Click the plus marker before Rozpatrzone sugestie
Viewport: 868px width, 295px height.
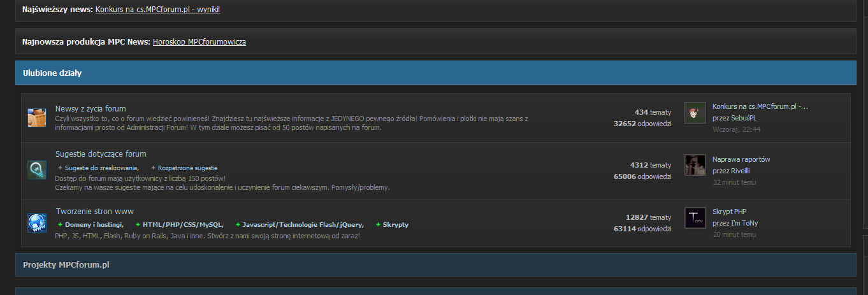(153, 168)
